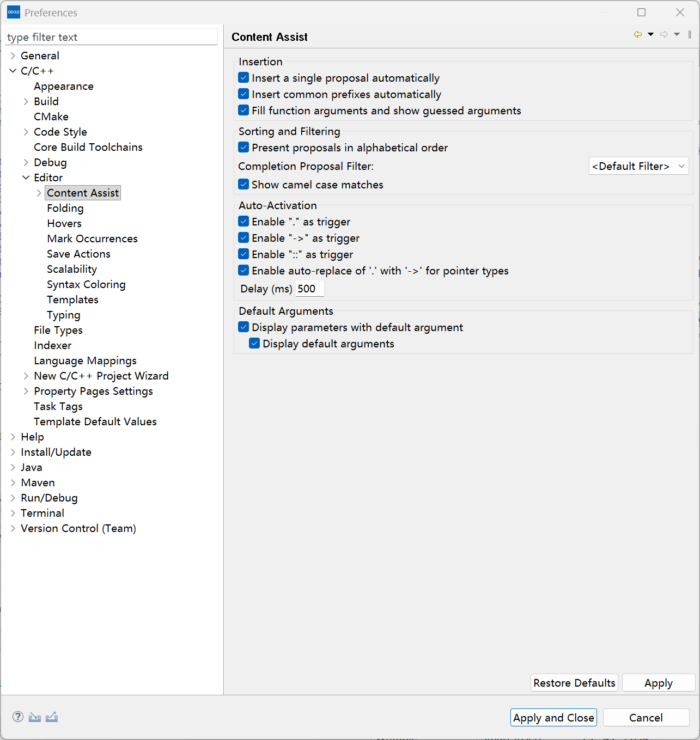Open the Indexer preferences page

[52, 345]
